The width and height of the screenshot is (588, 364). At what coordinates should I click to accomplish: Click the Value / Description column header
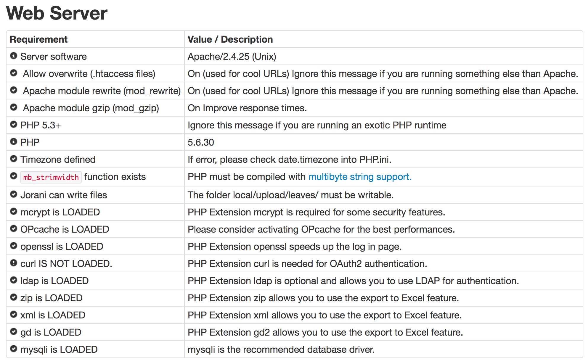tap(230, 39)
